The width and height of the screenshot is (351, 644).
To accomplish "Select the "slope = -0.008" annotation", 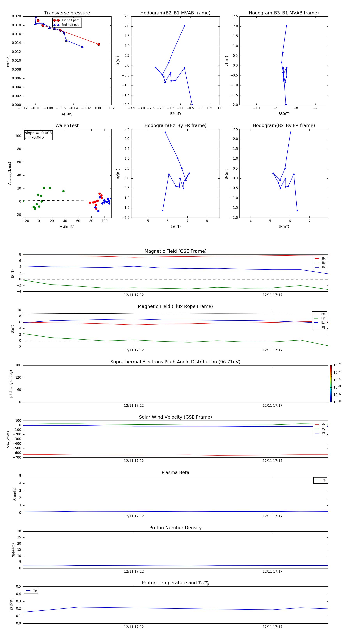I will (x=38, y=133).
